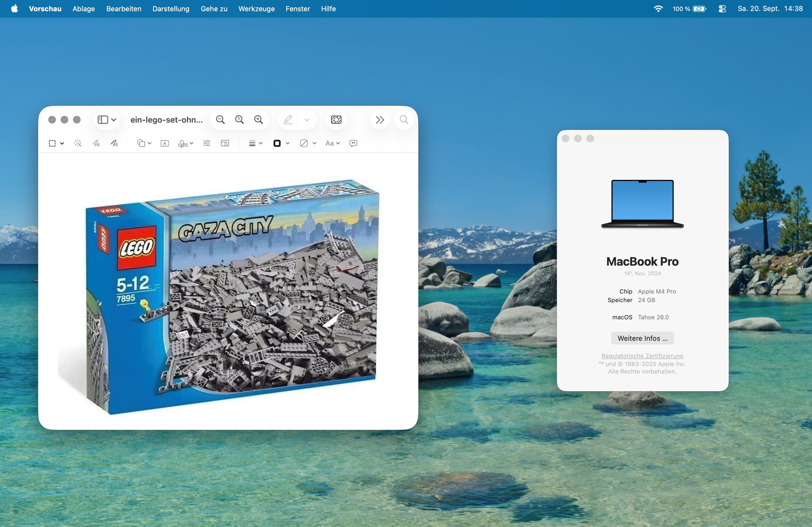Zoom in with the plus magnifier

(x=259, y=120)
